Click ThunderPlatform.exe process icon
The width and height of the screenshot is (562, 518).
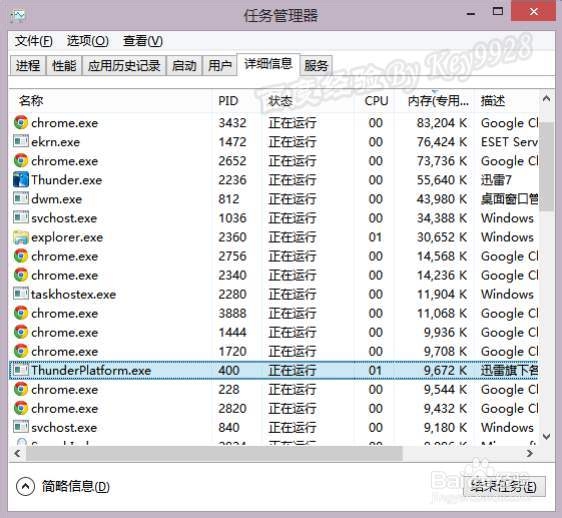pos(21,370)
